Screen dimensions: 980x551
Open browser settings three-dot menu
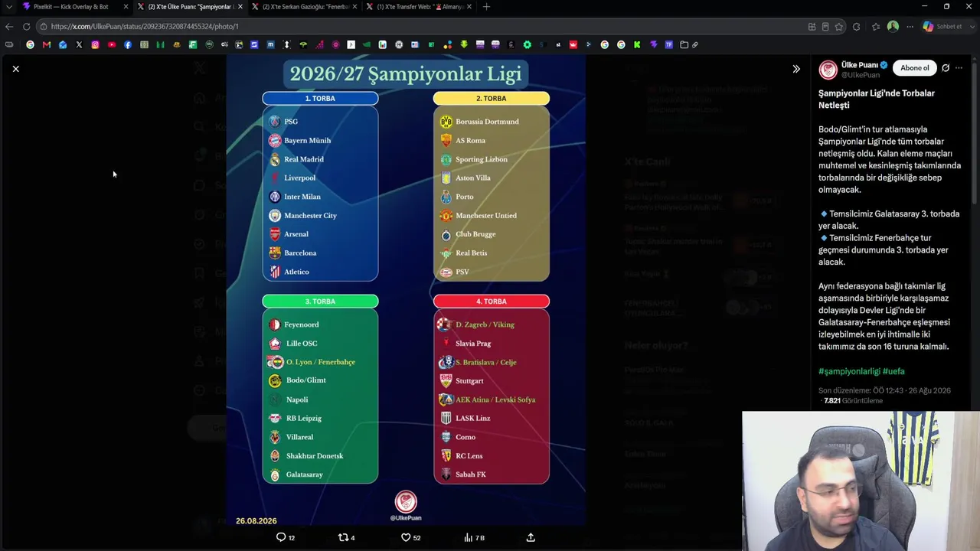tap(910, 26)
